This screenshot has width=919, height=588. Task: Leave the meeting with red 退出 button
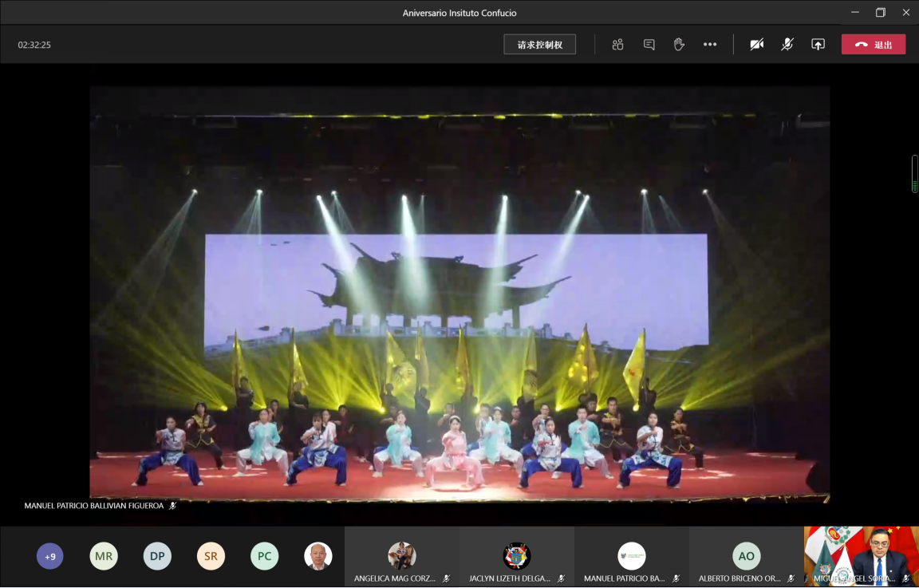point(873,45)
